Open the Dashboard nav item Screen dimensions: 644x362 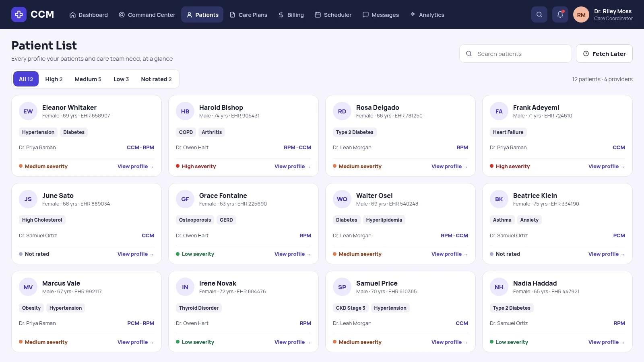tap(89, 14)
